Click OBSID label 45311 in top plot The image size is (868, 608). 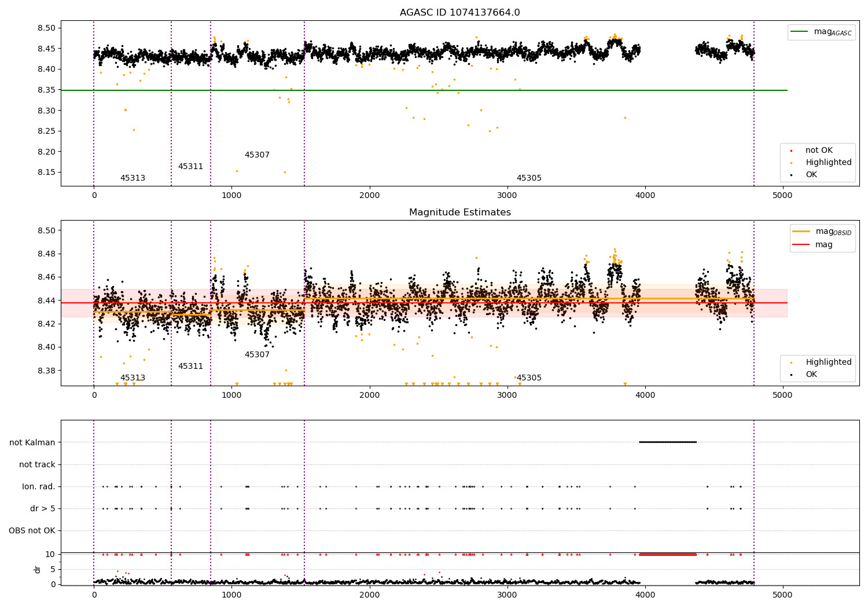(x=190, y=167)
